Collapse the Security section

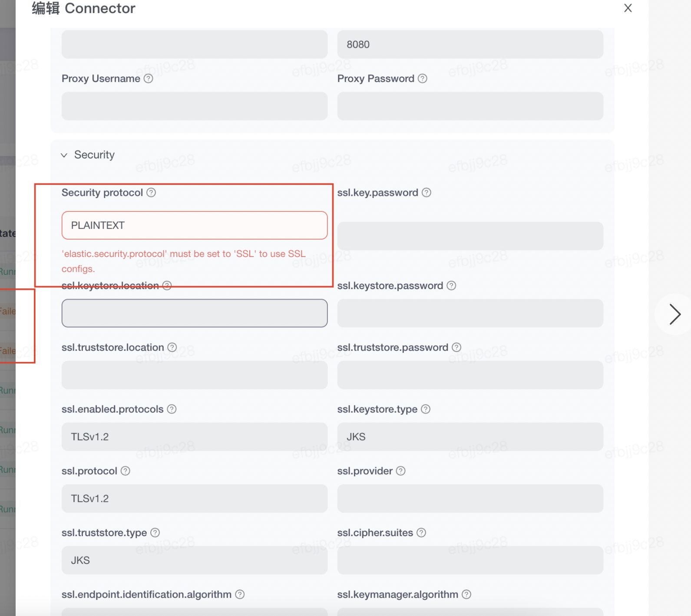[64, 155]
